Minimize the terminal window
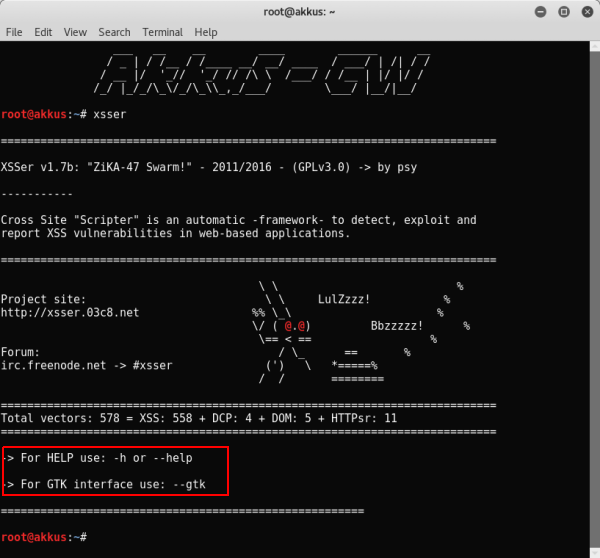 tap(539, 11)
